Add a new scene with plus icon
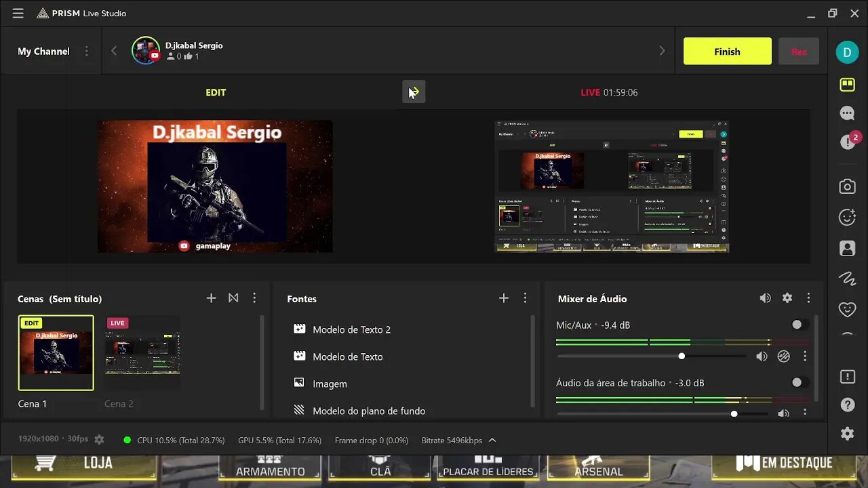 point(211,298)
